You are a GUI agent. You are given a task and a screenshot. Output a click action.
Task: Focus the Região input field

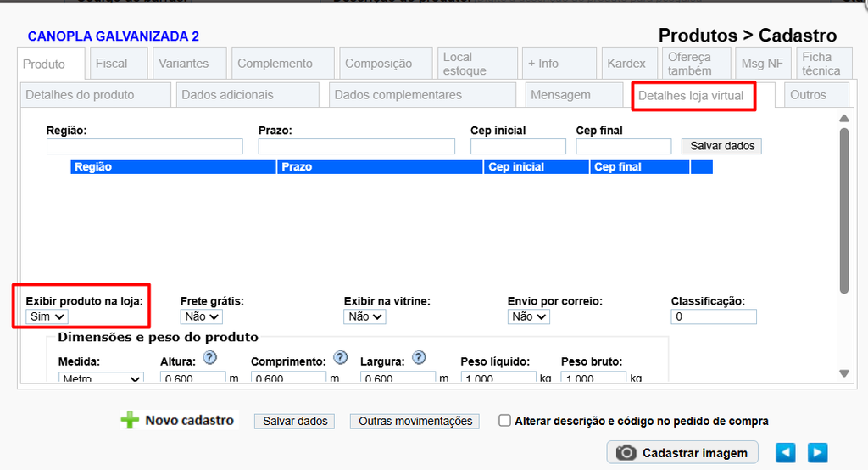(x=144, y=146)
